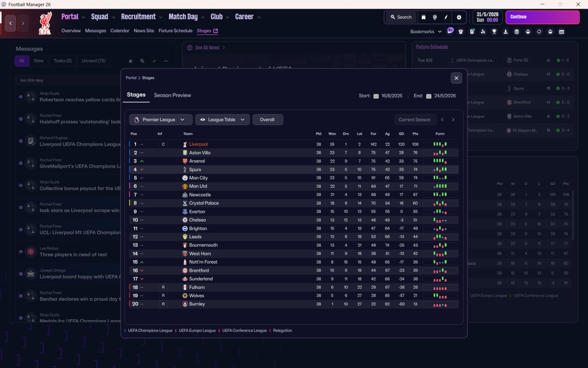Expand the Match Day menu chevron
Viewport: 588px width, 368px height.
203,17
